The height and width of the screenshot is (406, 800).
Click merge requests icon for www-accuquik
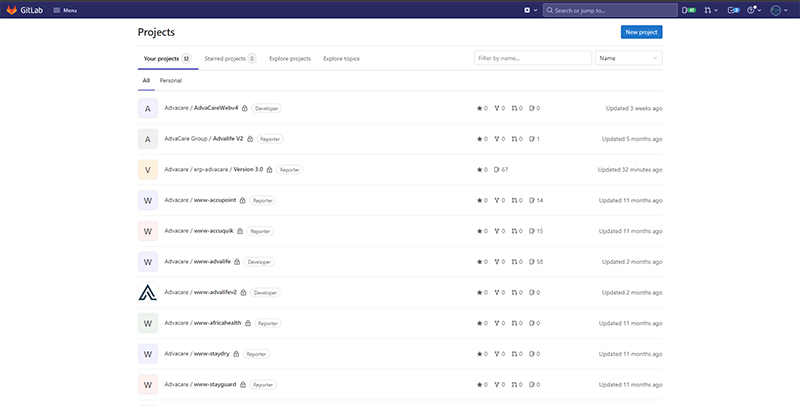[x=514, y=231]
